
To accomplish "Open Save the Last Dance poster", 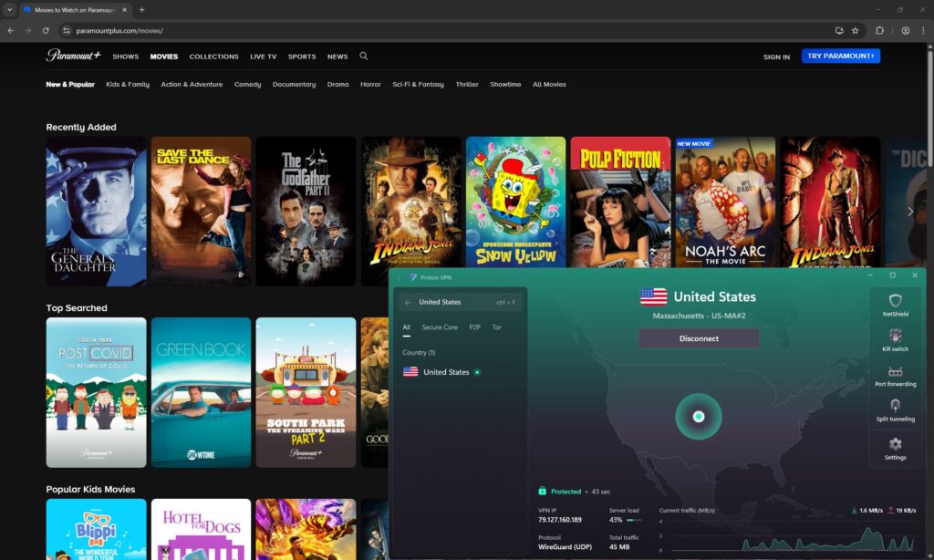I will [201, 212].
